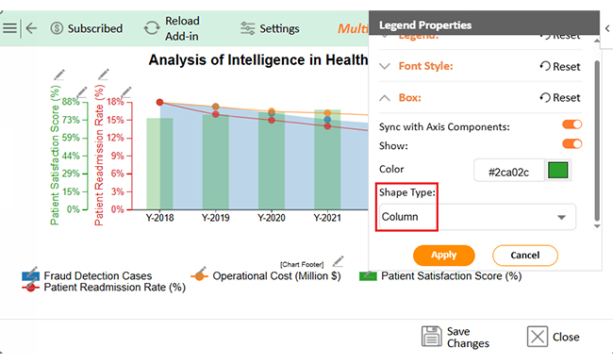Click the color hex input field

[509, 171]
